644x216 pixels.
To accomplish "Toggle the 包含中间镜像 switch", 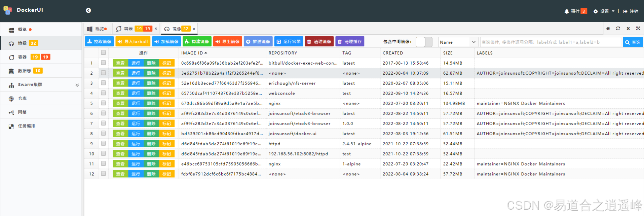I will point(424,42).
